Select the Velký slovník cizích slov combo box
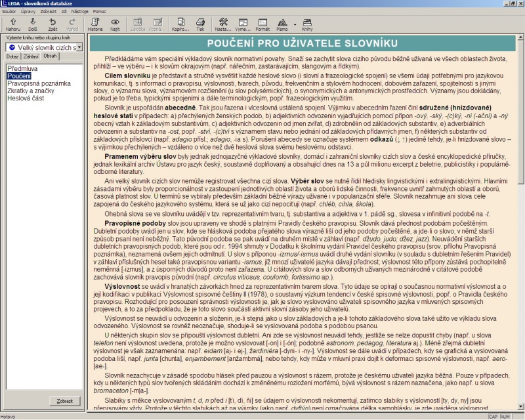 (44, 47)
